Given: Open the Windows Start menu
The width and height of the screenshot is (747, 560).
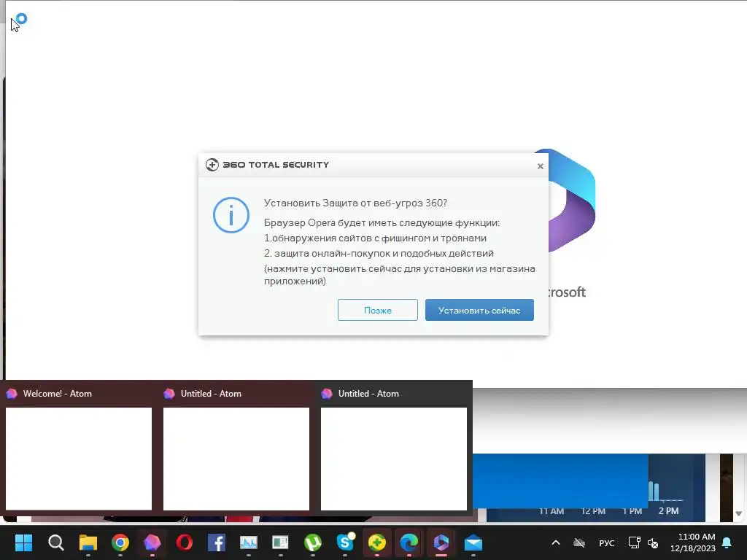Looking at the screenshot, I should [23, 542].
